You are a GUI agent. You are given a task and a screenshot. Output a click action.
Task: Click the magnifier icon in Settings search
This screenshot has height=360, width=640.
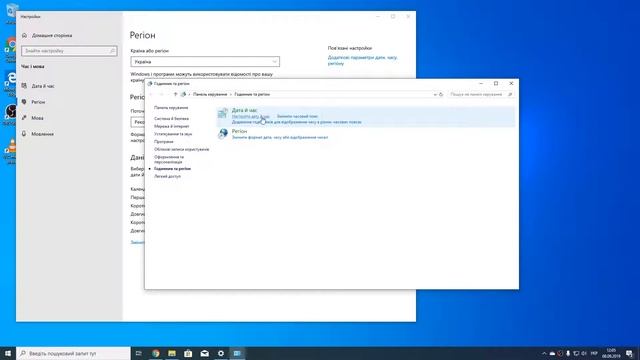[x=112, y=51]
